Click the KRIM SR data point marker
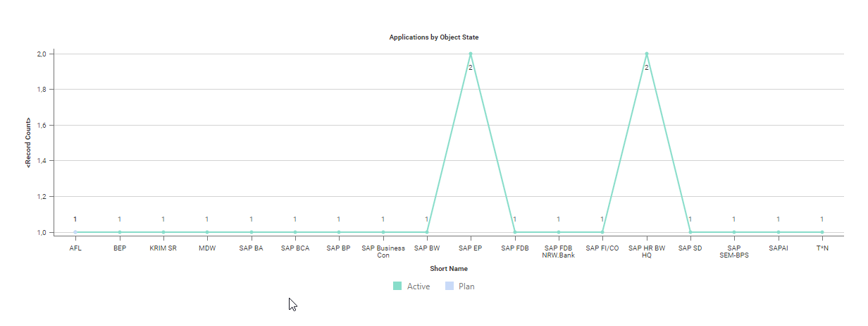Viewport: 868px width, 326px height. pos(163,232)
